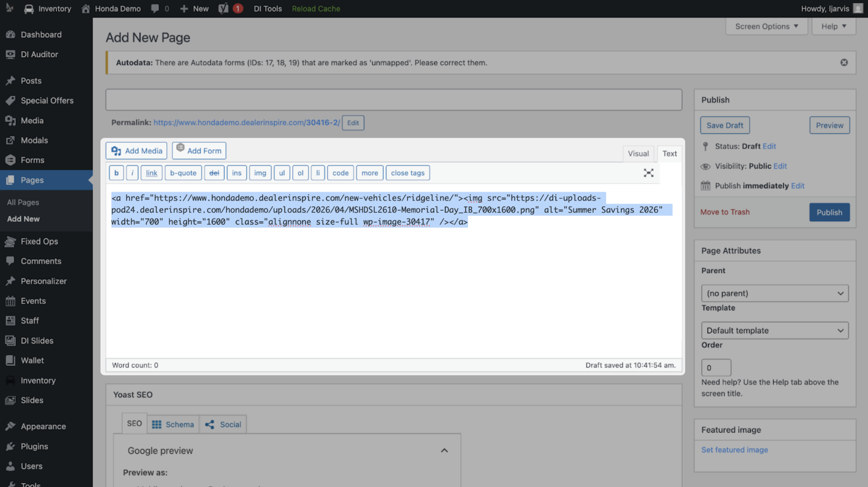Click the close tags button

[x=408, y=173]
